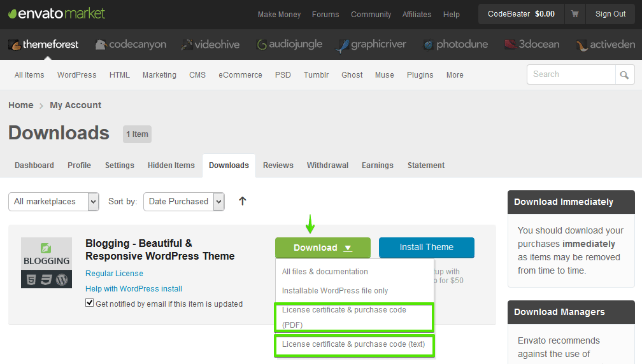This screenshot has width=642, height=364.
Task: Uncheck the email update notification checkbox
Action: [90, 304]
